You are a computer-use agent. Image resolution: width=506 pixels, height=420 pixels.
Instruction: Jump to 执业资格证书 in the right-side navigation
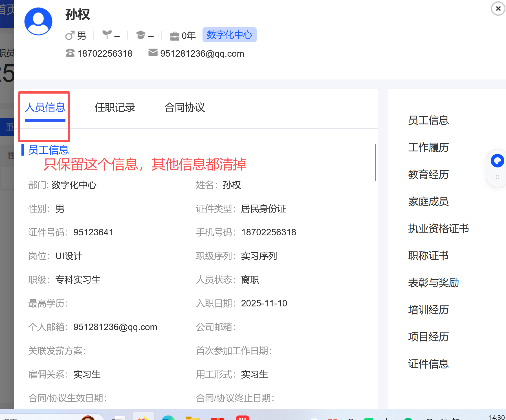pyautogui.click(x=439, y=229)
